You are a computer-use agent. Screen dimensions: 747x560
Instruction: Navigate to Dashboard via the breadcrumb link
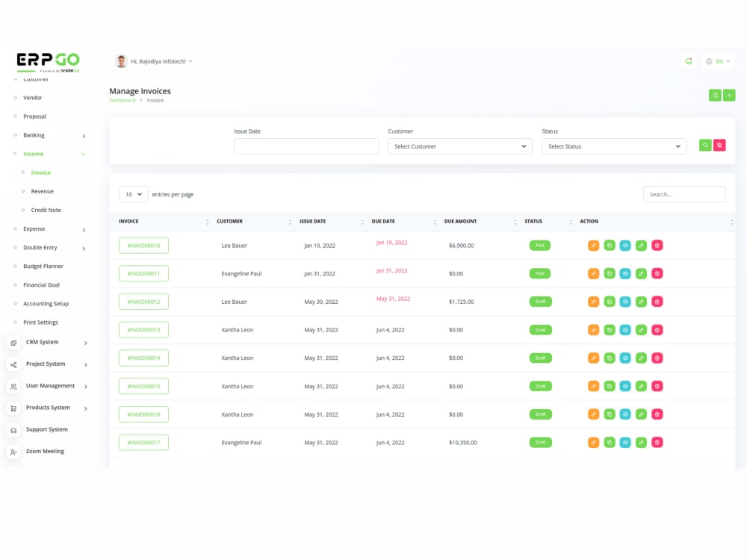click(x=122, y=100)
